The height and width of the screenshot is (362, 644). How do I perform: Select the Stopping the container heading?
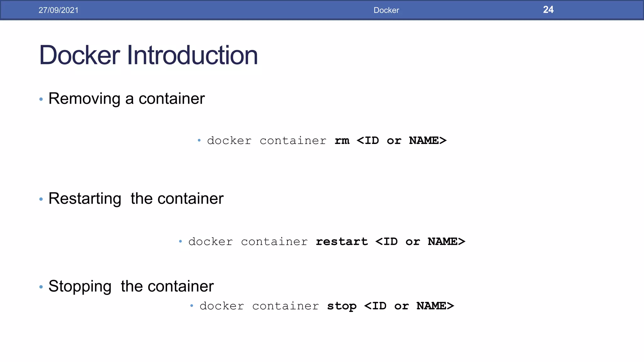131,286
